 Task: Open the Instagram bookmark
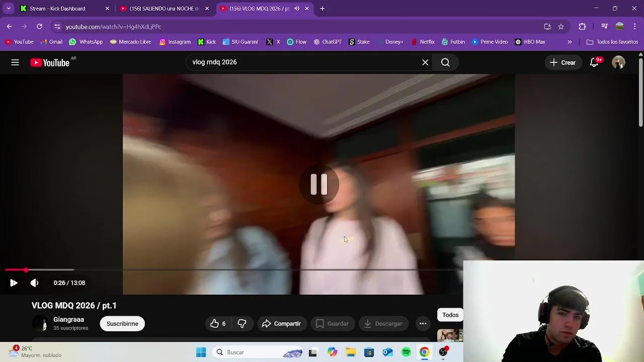[x=175, y=42]
